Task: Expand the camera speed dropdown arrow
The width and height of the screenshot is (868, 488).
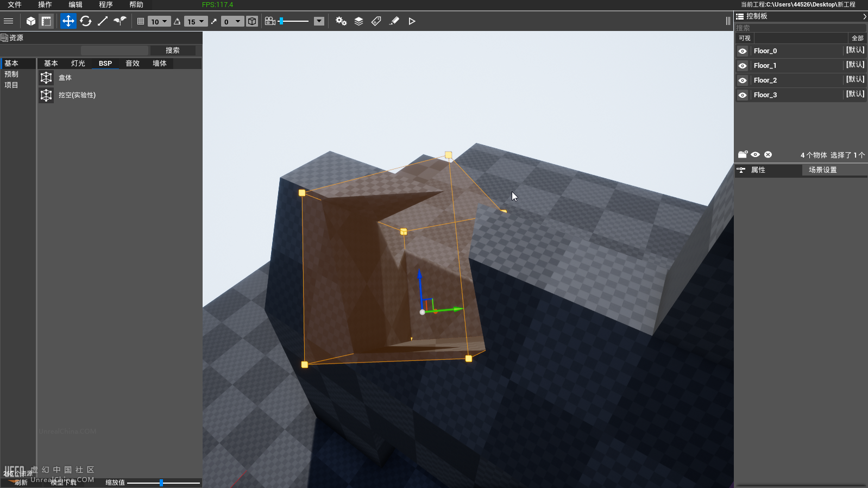Action: (x=319, y=21)
